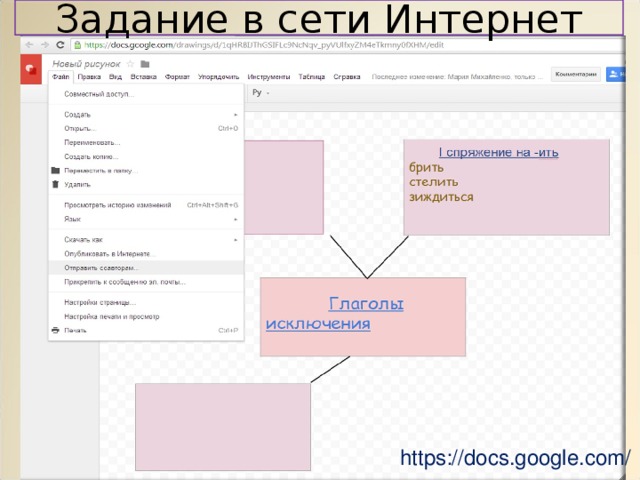
Task: Click the Глаголы исключения central box
Action: 363,317
